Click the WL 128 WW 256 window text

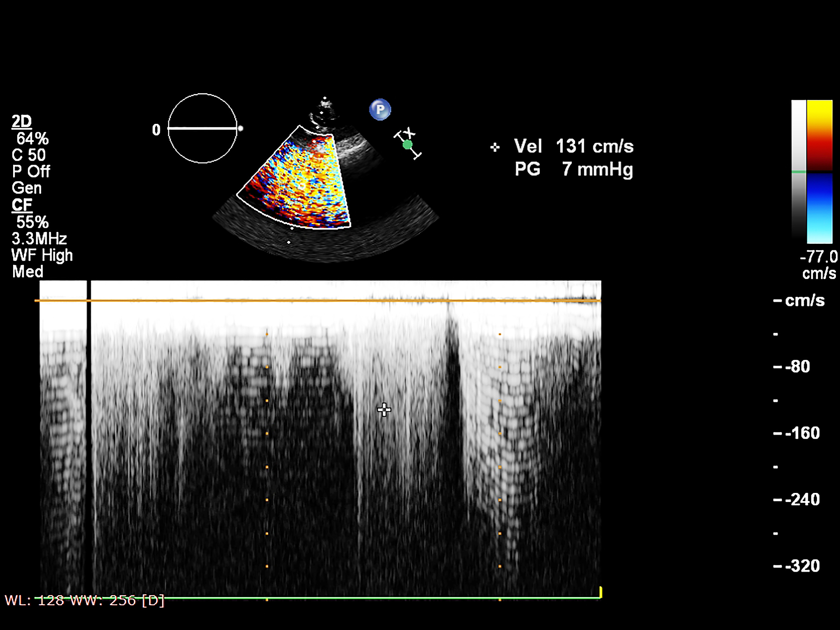(x=84, y=600)
